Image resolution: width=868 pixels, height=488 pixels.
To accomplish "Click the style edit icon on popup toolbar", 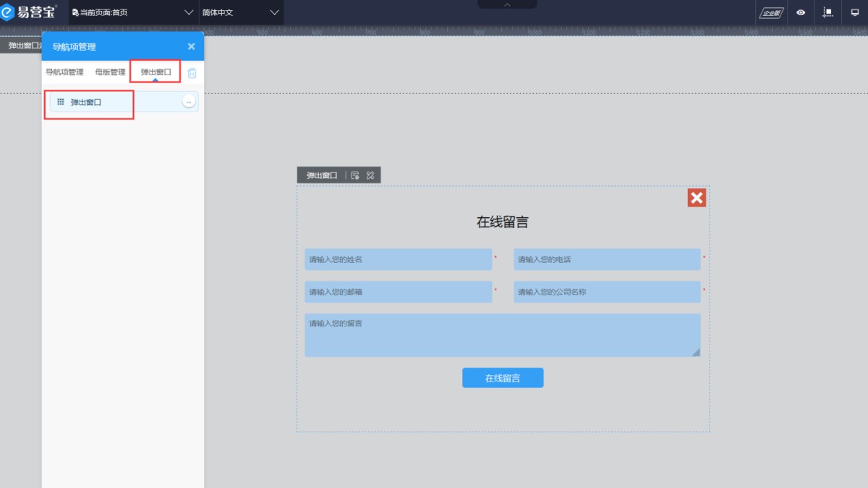I will [370, 175].
